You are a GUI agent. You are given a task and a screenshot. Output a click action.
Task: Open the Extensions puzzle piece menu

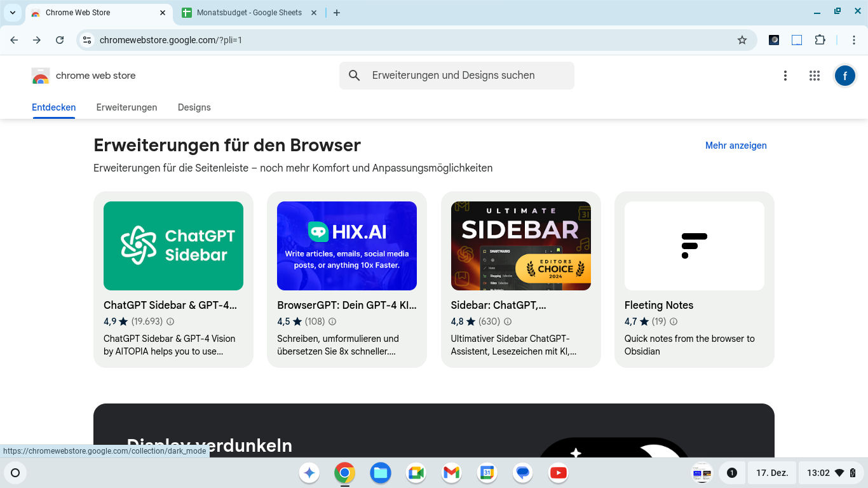coord(820,40)
